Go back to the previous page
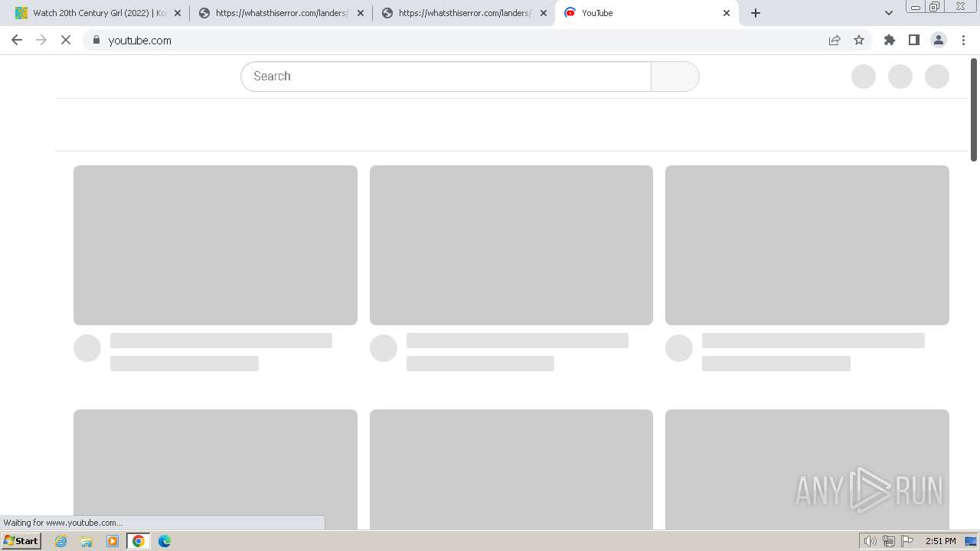 click(x=17, y=40)
